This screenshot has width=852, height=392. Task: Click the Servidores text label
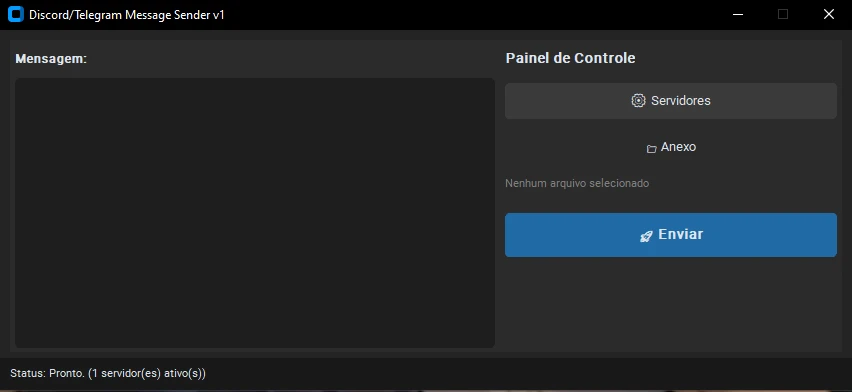point(681,101)
